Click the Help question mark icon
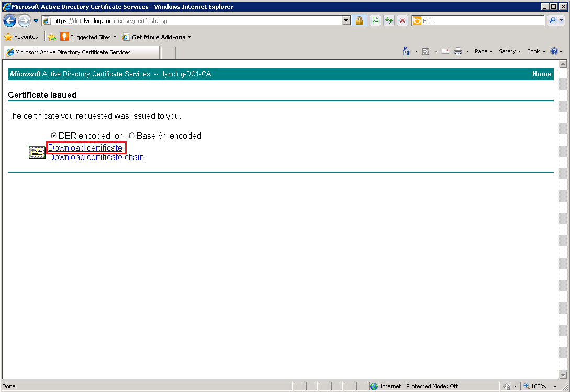570x392 pixels. (554, 51)
